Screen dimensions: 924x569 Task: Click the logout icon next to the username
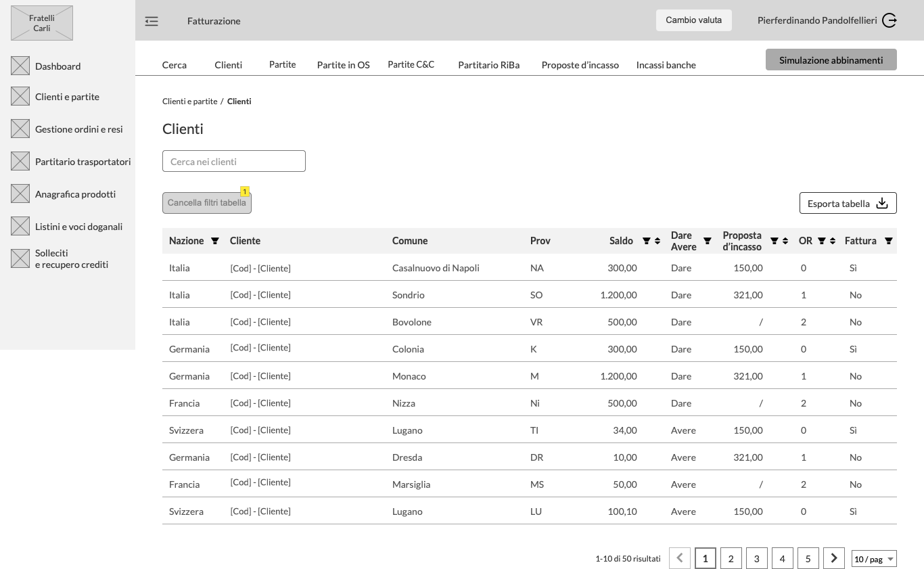coord(890,20)
